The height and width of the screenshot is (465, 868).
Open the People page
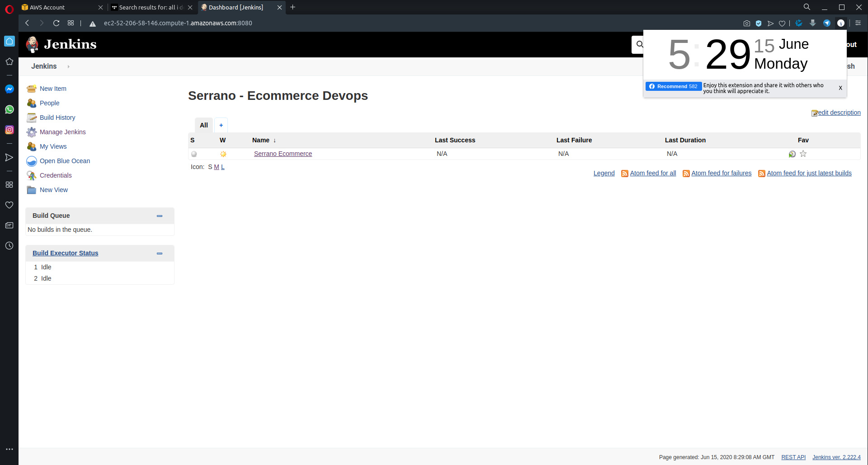tap(49, 103)
